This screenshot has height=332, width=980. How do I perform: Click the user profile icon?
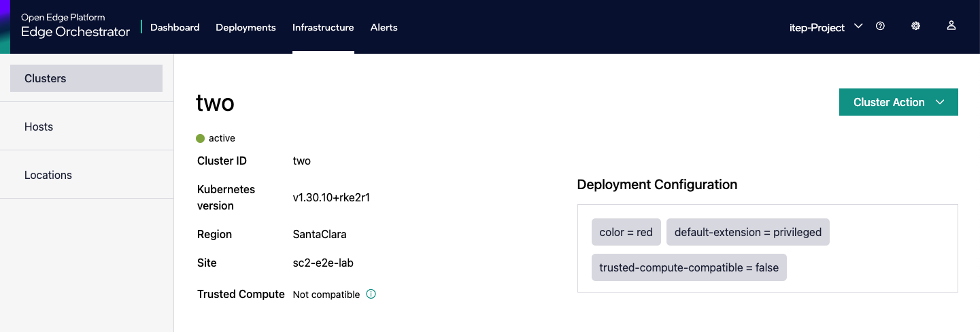[951, 26]
